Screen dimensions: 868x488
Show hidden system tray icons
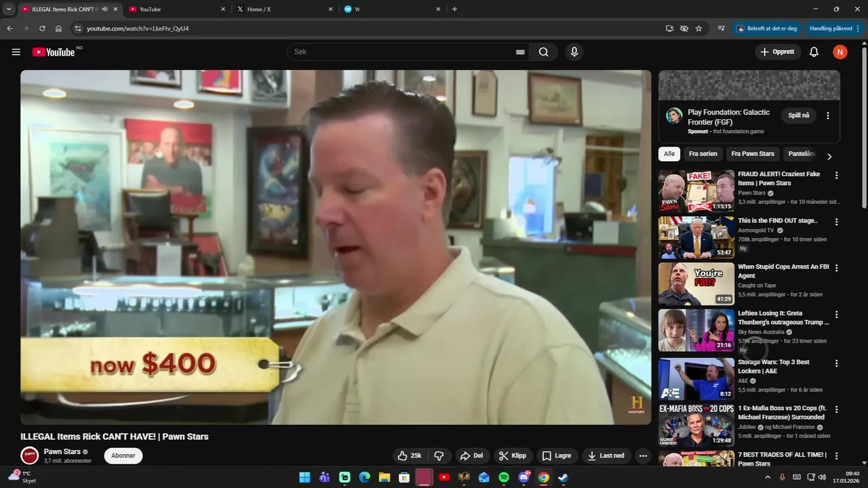point(768,477)
